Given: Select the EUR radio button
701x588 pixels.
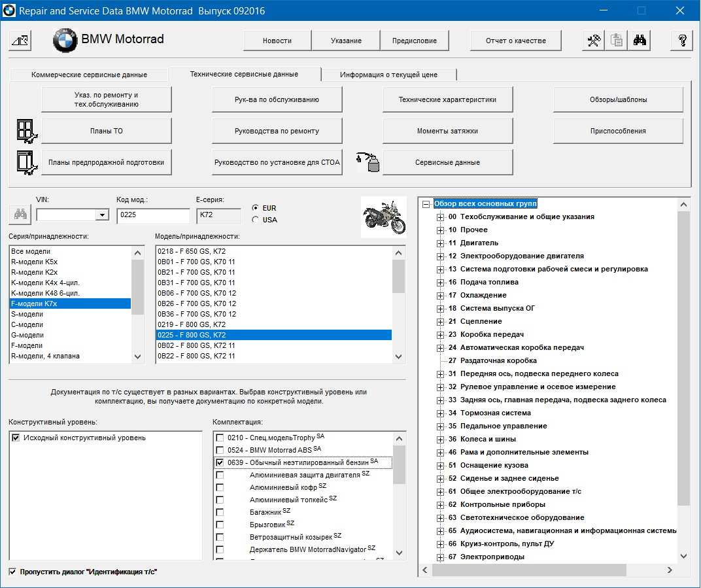Looking at the screenshot, I should coord(255,208).
